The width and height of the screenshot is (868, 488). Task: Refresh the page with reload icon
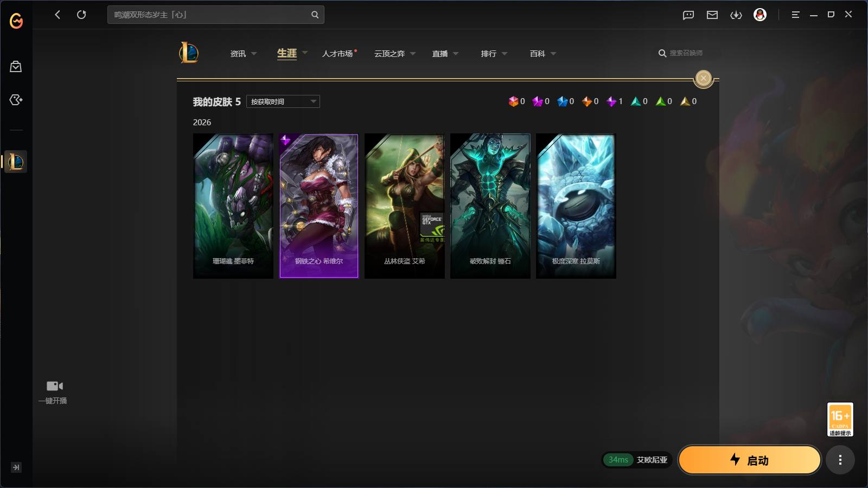[81, 15]
